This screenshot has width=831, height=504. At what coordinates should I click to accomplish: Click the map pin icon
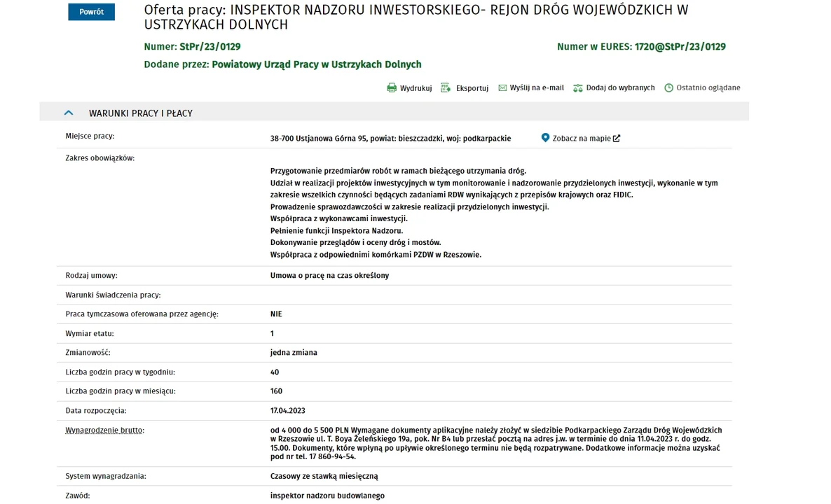click(x=545, y=138)
